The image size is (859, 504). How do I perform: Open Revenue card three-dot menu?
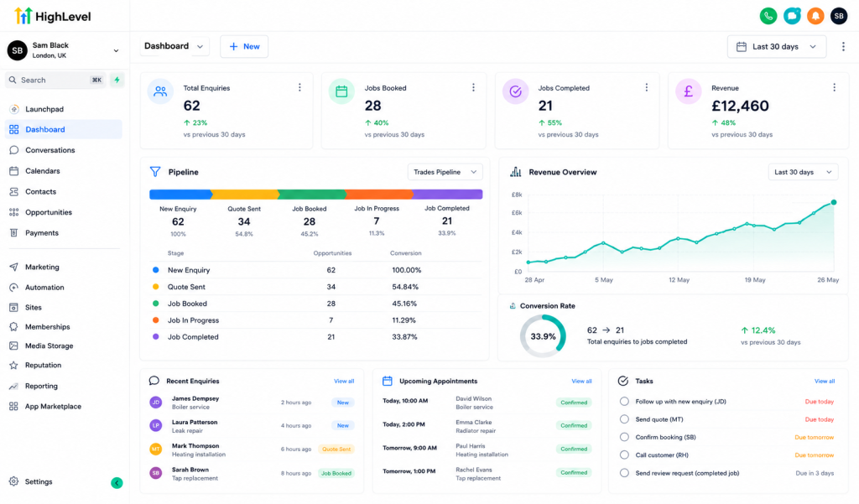pos(834,88)
